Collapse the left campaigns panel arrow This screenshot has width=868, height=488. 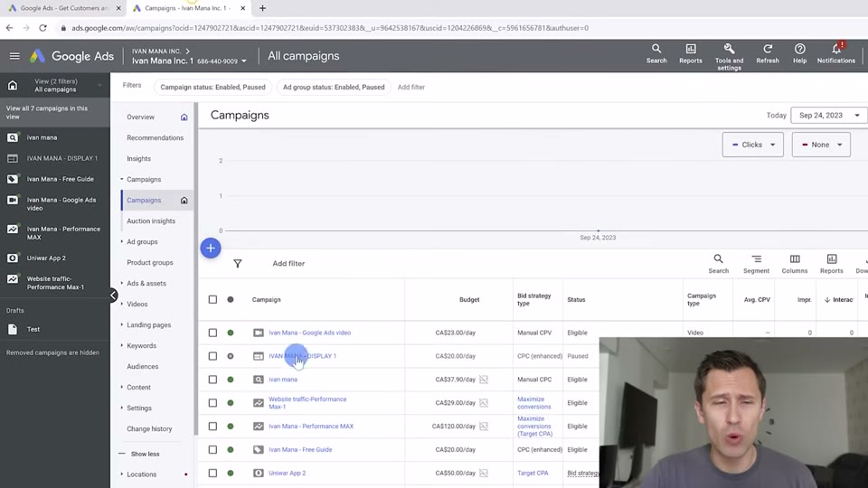(x=113, y=295)
